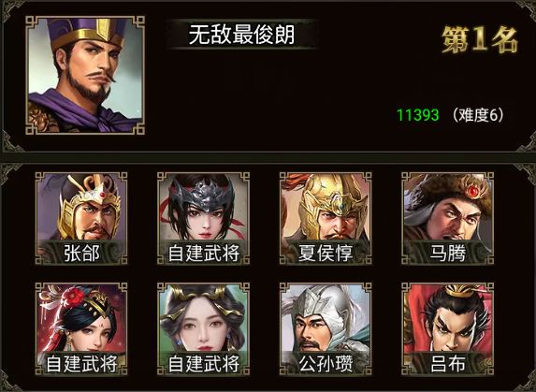Pick the 吕布 portrait on red background
The image size is (536, 392).
tap(447, 328)
